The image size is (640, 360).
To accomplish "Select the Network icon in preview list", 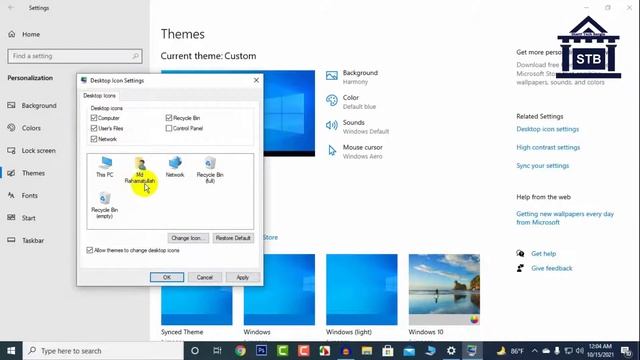I will (x=175, y=167).
